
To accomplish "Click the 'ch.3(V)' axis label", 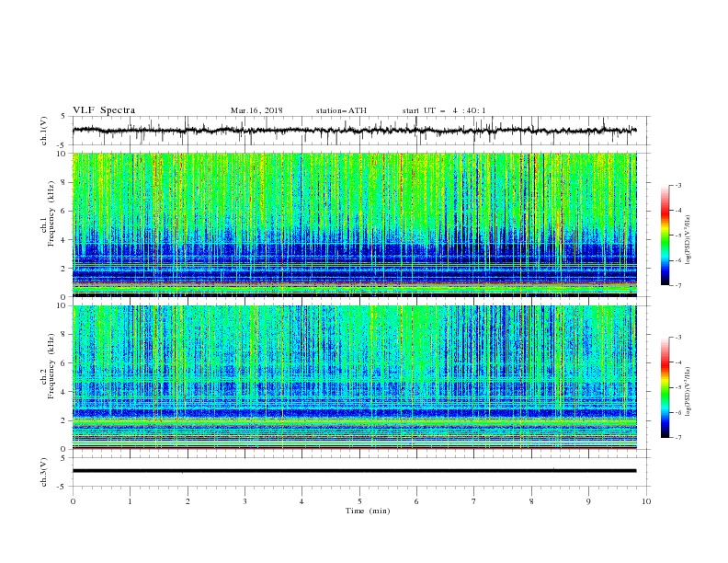I will 44,472.
